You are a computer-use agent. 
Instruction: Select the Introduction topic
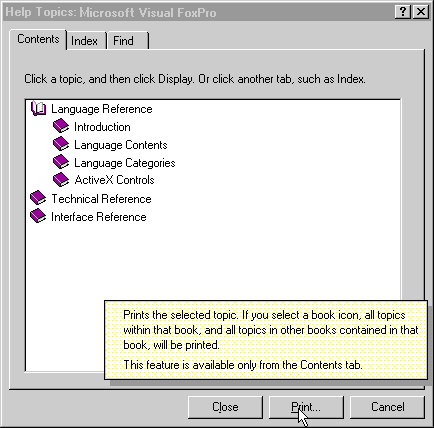click(x=102, y=127)
